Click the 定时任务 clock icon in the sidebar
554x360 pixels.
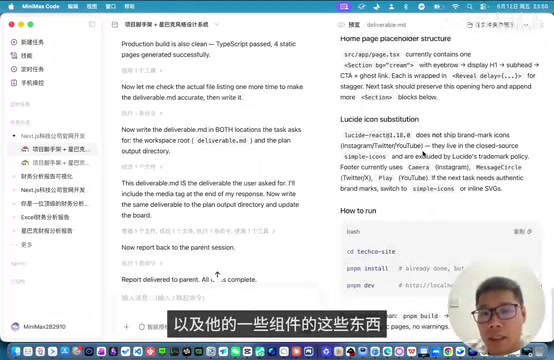[14, 69]
